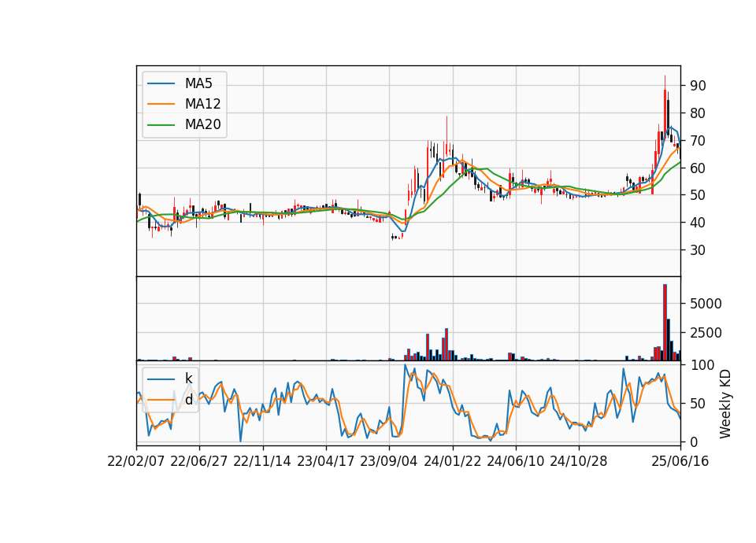
Task: Click the volume axis value 2500
Action: click(x=706, y=333)
